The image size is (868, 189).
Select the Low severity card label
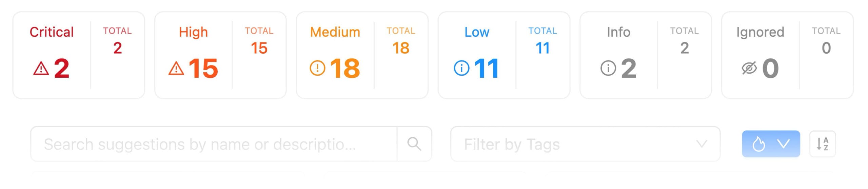[x=477, y=32]
